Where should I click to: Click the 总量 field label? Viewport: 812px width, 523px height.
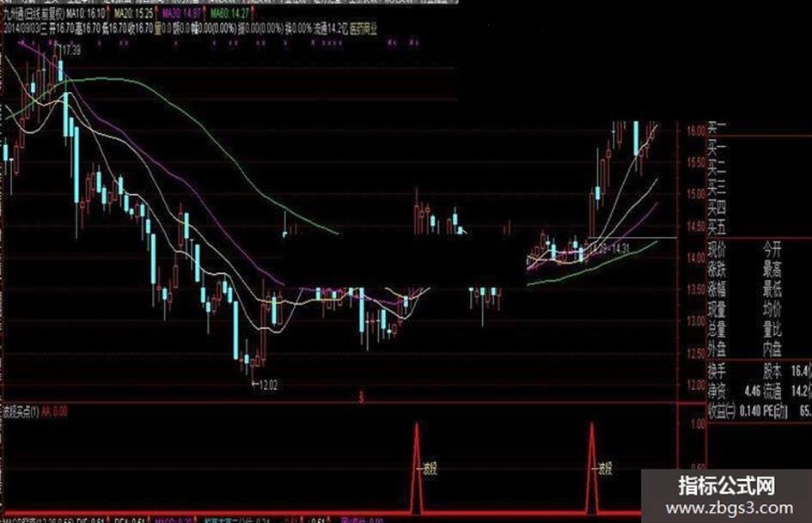click(717, 329)
